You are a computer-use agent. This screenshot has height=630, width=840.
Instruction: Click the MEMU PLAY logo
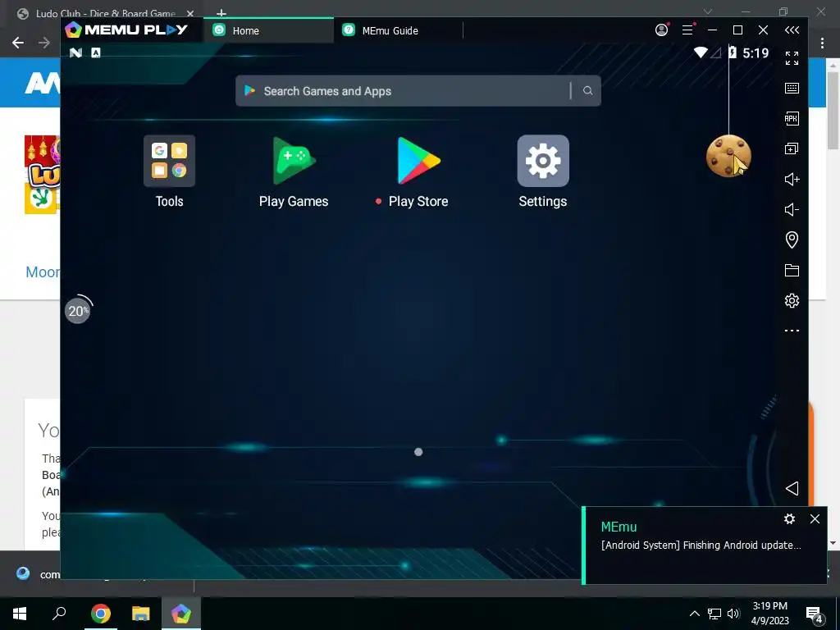tap(126, 30)
